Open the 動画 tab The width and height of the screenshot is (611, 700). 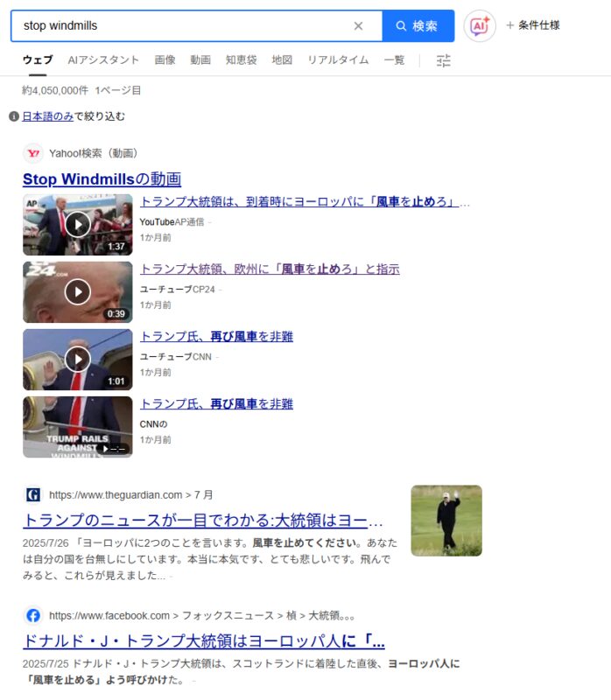point(200,59)
